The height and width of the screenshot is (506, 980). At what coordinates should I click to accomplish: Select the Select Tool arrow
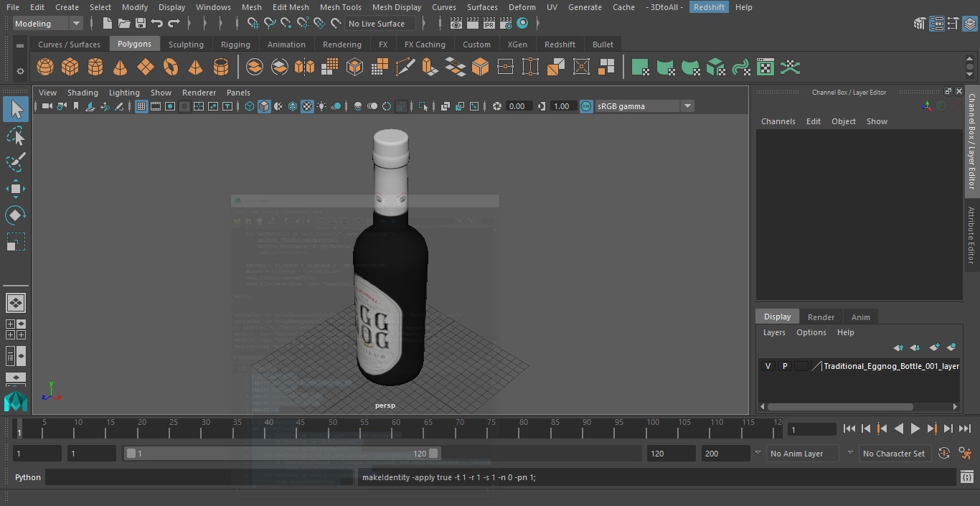click(x=16, y=109)
